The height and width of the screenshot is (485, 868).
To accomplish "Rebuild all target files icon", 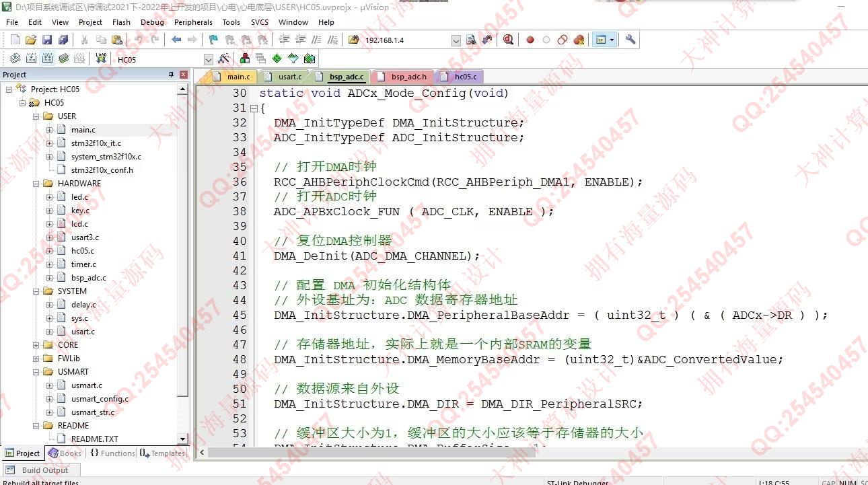I will [47, 59].
